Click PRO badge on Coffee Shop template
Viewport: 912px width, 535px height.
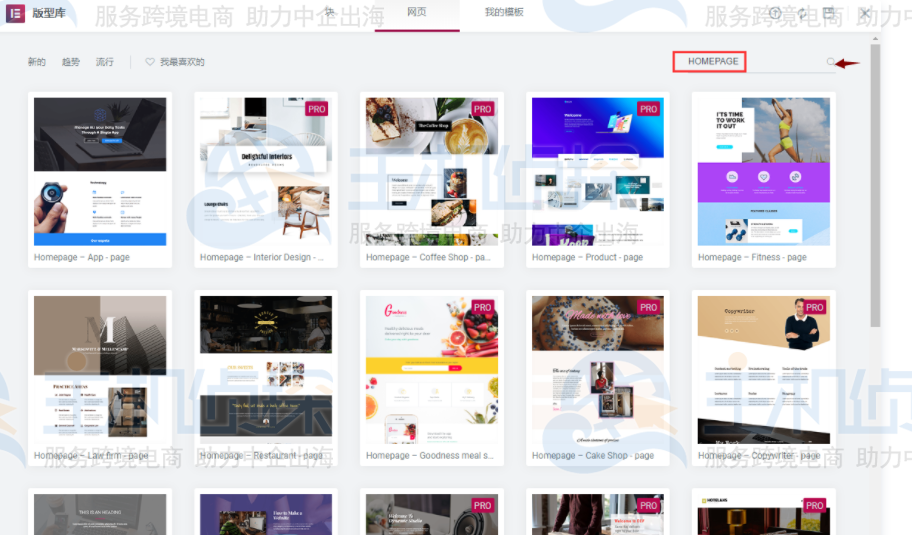pos(483,109)
